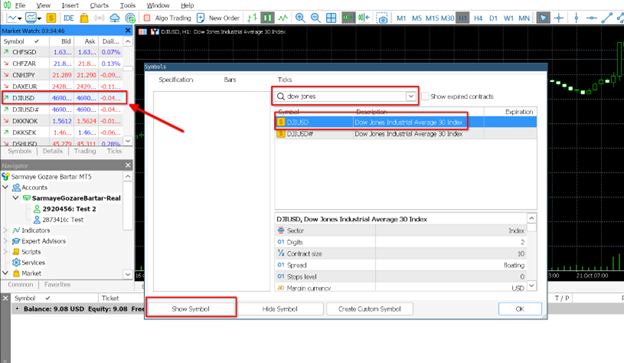Collapse the Accounts tree node
624x363 pixels.
6,187
